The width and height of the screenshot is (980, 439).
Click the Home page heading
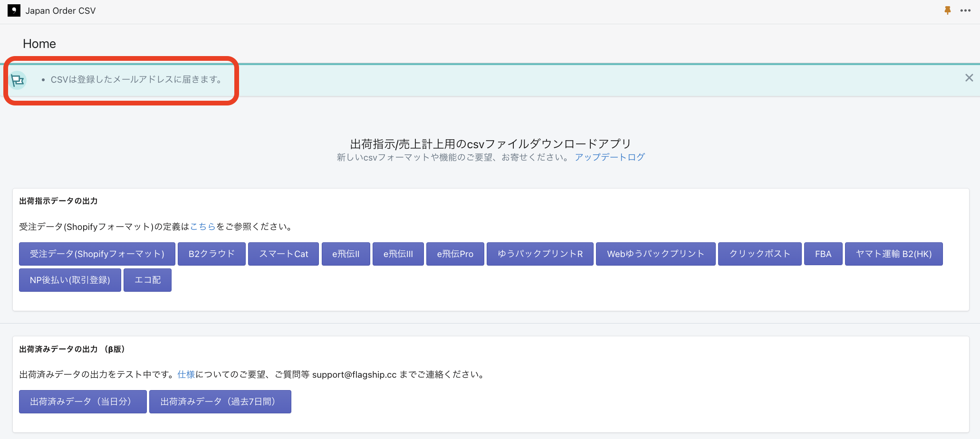(39, 44)
